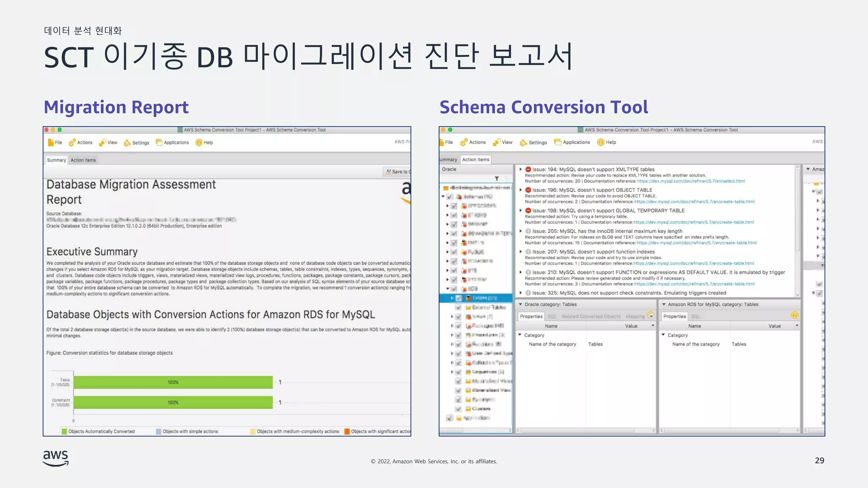Screen dimensions: 868x488
Task: Toggle checkbox for Procedures tree row
Action: pyautogui.click(x=458, y=335)
